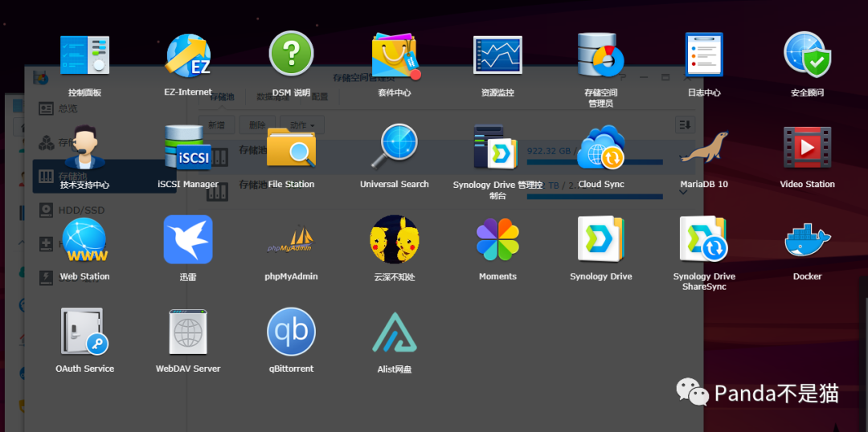Switch to 存储池 tab in Storage Manager
This screenshot has height=432, width=868.
(222, 97)
